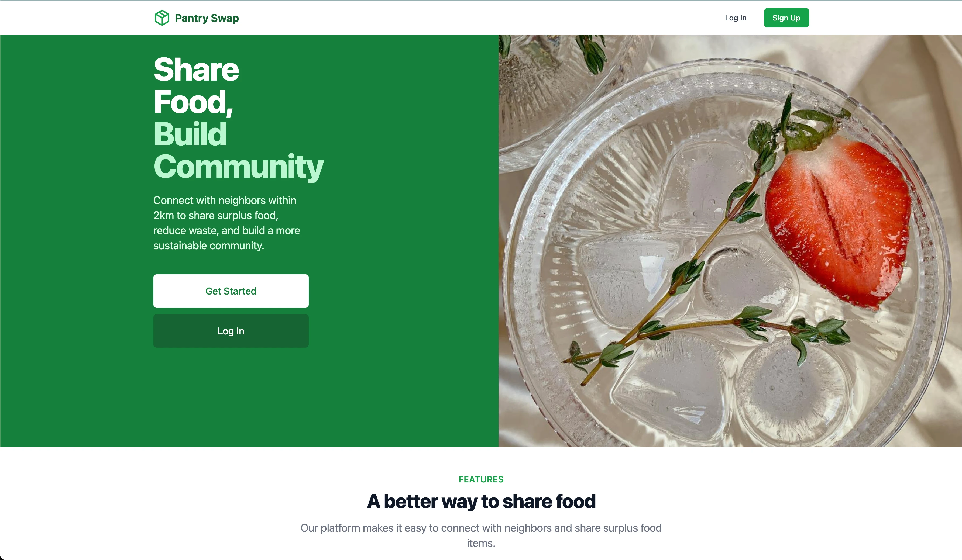Choose the dark green Log In hero button

[x=231, y=331]
